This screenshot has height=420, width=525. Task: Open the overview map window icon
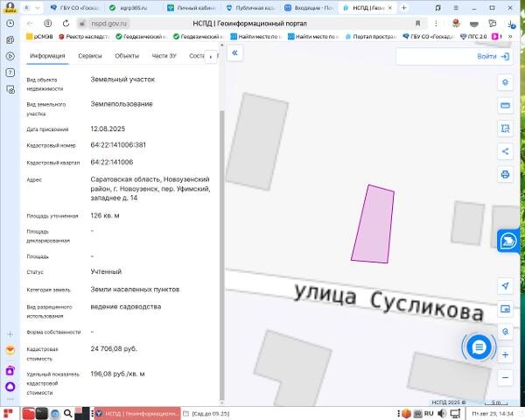tap(505, 309)
